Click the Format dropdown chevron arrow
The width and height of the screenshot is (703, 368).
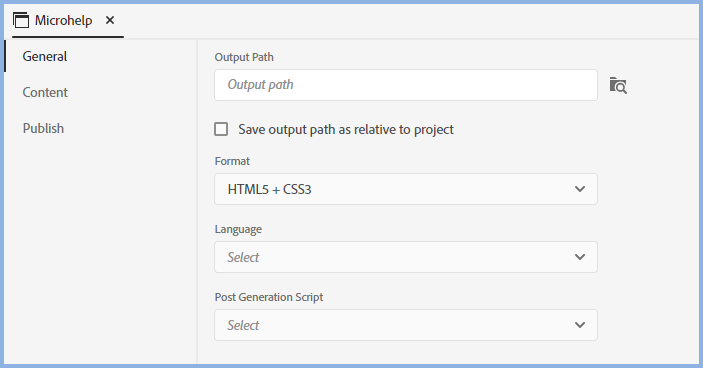click(580, 189)
